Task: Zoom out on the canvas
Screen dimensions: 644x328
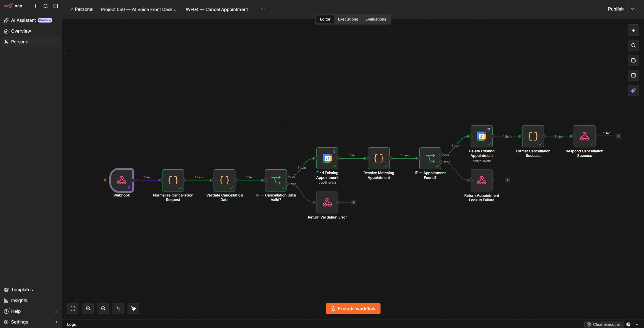Action: [103, 309]
